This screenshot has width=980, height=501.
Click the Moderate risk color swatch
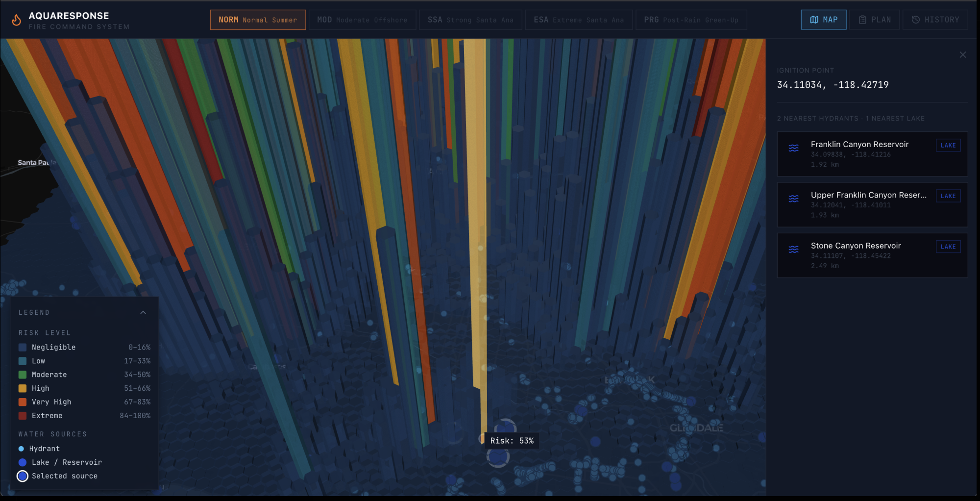click(23, 375)
